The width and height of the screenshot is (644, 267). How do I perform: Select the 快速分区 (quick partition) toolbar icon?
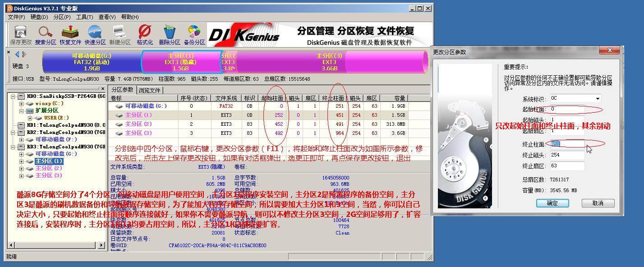(95, 35)
